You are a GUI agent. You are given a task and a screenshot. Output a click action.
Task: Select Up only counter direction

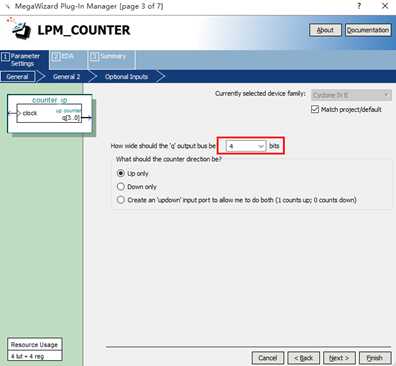tap(121, 173)
